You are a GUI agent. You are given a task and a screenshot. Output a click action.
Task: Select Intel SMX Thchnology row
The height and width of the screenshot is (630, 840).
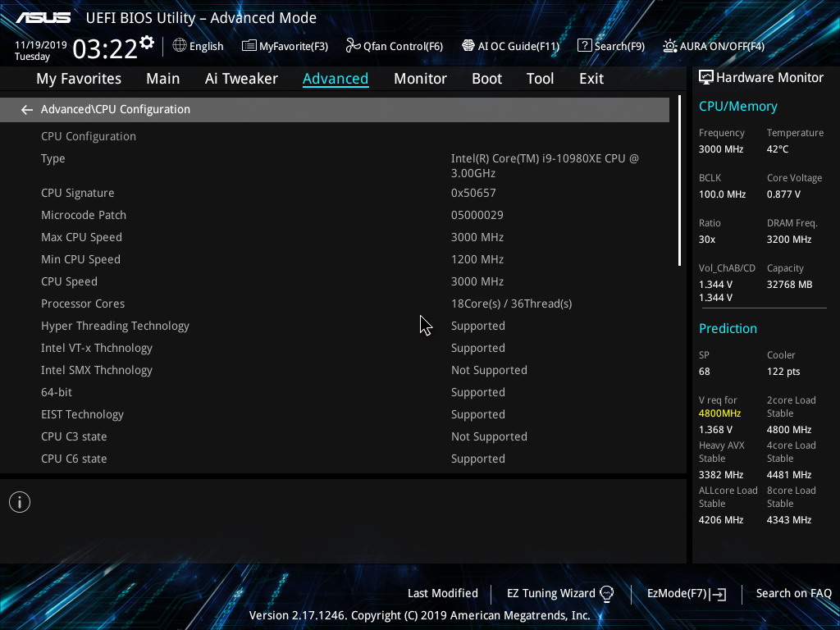coord(335,370)
